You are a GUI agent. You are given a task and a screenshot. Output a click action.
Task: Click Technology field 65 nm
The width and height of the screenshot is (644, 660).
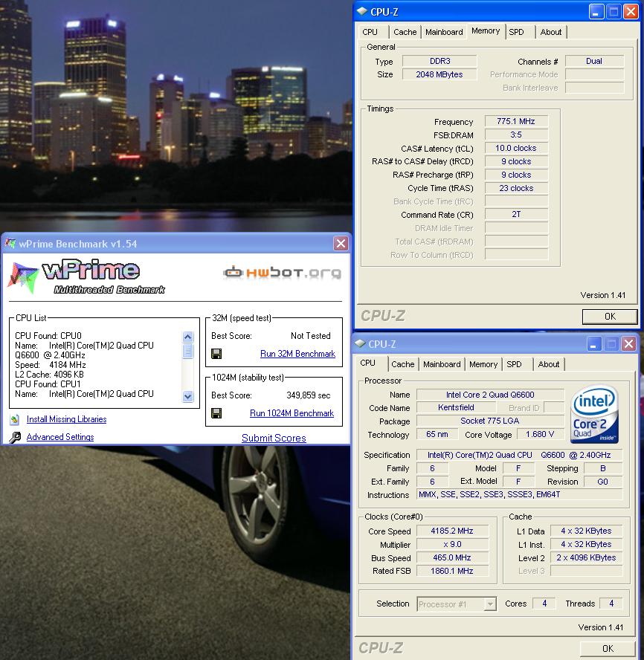coord(437,434)
